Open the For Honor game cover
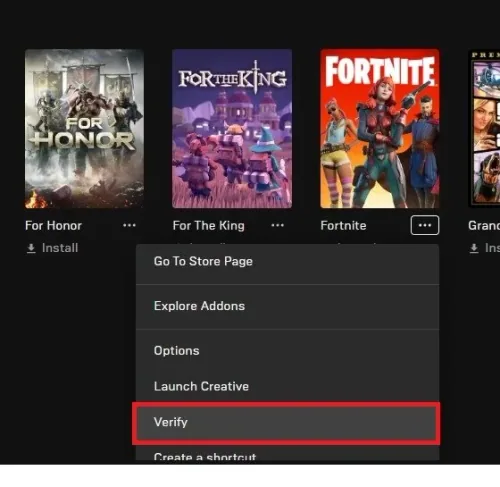This screenshot has width=500, height=487. click(x=84, y=129)
